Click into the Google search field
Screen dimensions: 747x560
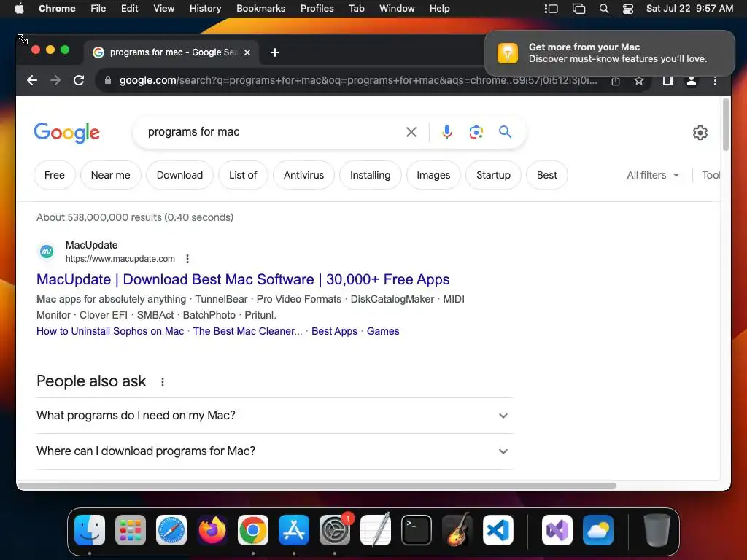271,132
